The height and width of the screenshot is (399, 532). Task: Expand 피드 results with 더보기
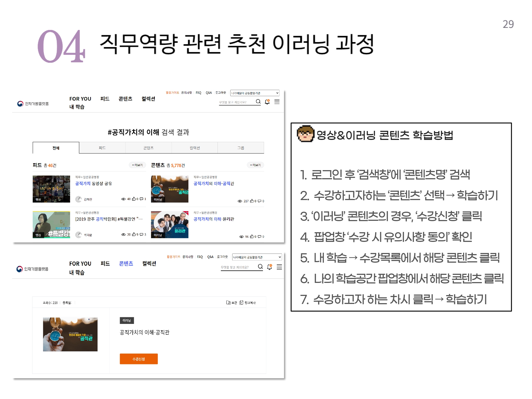click(137, 165)
